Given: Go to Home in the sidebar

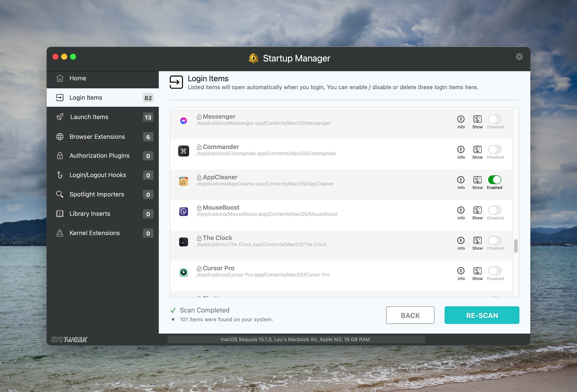Looking at the screenshot, I should point(103,78).
